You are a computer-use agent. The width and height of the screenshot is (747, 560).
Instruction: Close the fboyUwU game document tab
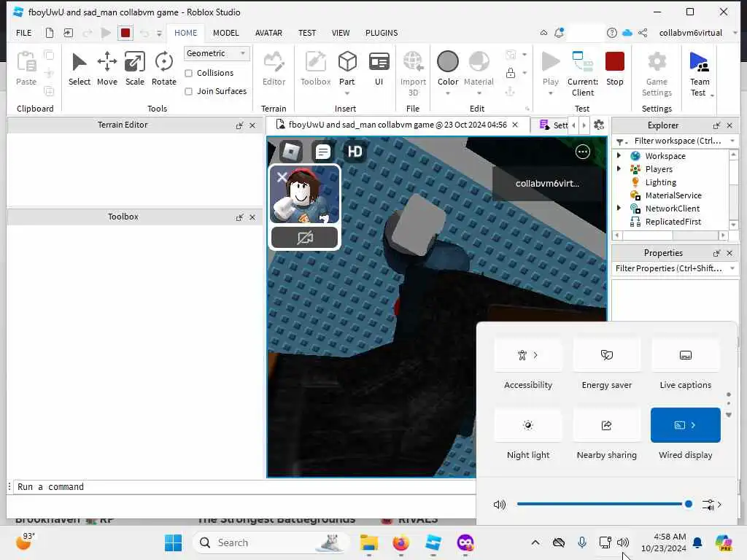pyautogui.click(x=515, y=125)
